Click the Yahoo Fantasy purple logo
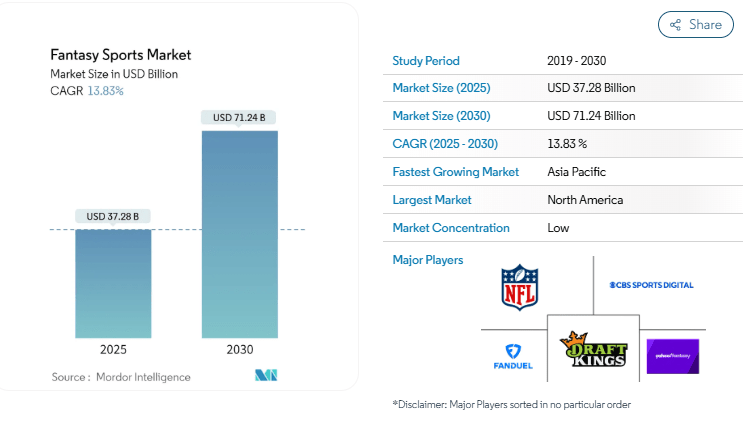Image resolution: width=747 pixels, height=428 pixels. click(672, 356)
